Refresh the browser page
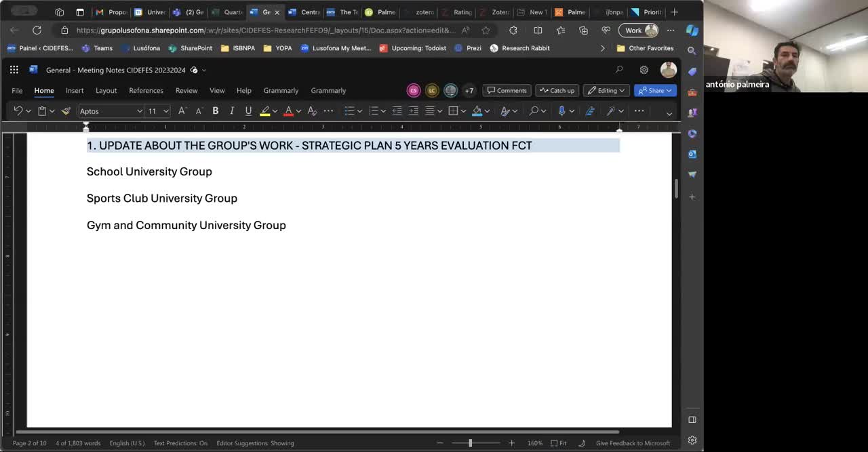Viewport: 868px width, 452px height. pyautogui.click(x=37, y=30)
